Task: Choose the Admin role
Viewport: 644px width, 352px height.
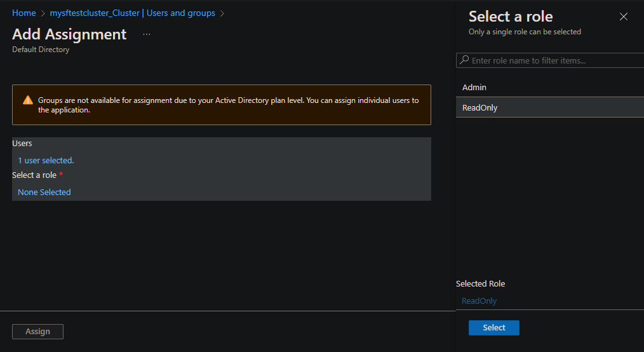Action: pyautogui.click(x=474, y=87)
